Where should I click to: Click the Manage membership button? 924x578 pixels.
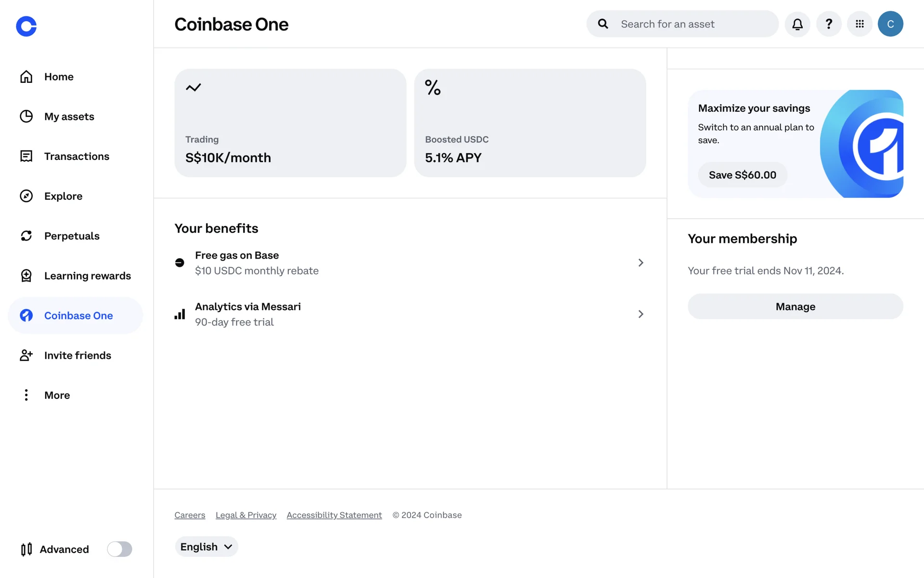[795, 306]
